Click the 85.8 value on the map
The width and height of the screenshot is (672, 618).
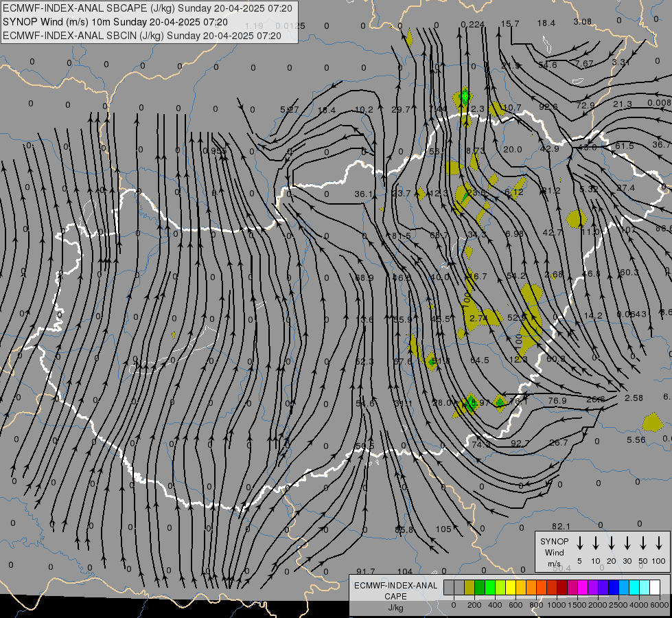tap(404, 529)
